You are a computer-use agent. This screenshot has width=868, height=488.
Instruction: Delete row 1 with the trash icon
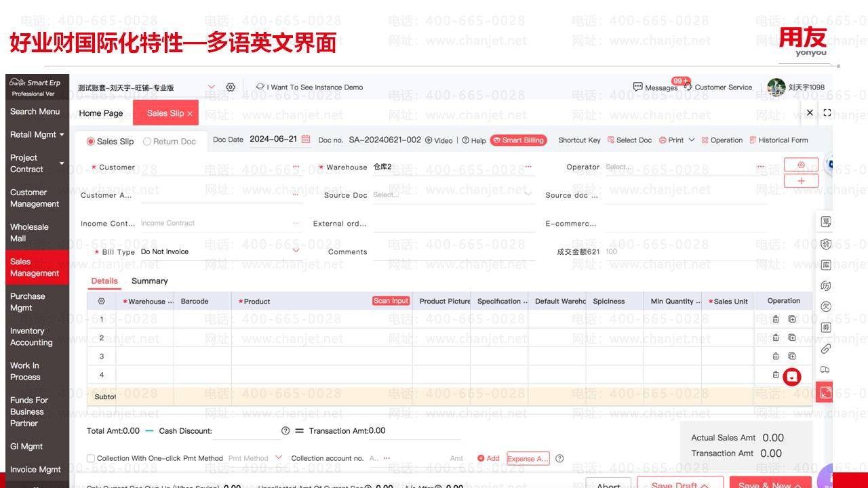pos(776,319)
